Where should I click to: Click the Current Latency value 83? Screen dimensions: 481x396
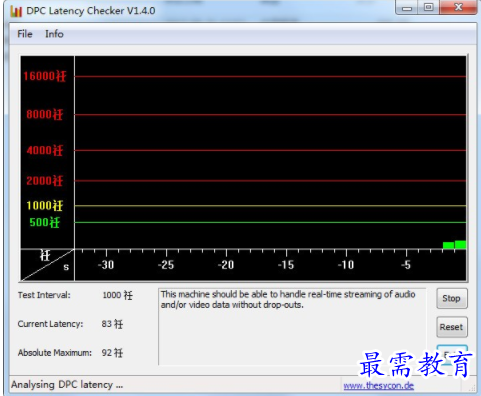coord(112,324)
